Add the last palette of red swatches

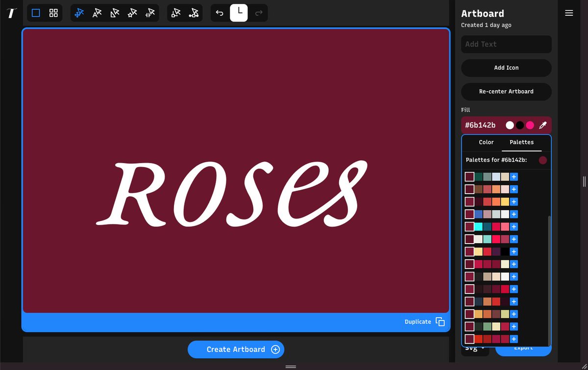514,339
